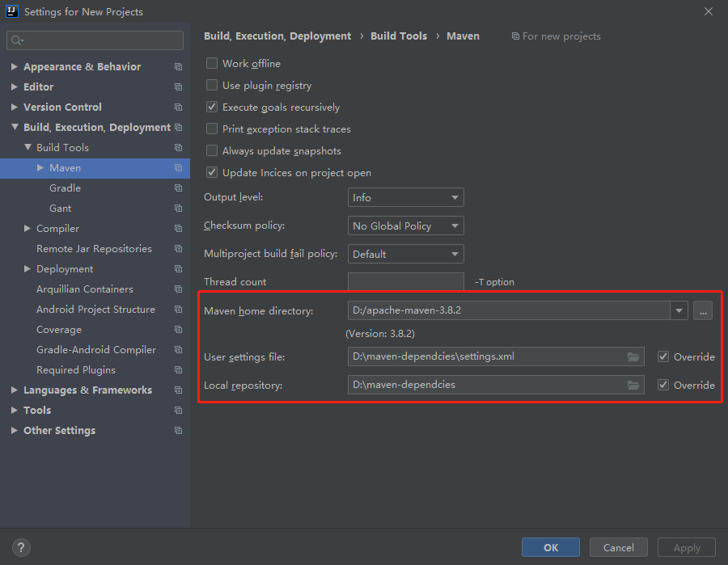Click the project-level icon beside Arquillian Containers
728x565 pixels.
(178, 289)
